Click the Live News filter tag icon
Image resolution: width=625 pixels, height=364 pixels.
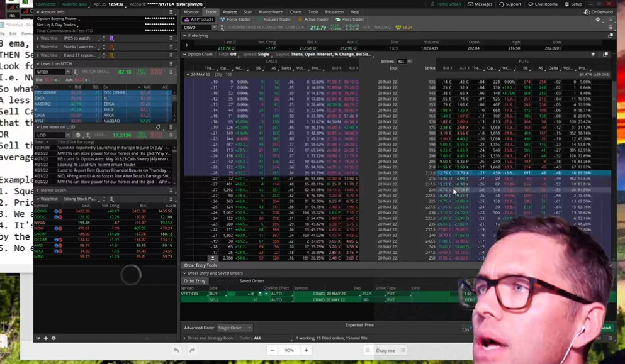pos(158,127)
